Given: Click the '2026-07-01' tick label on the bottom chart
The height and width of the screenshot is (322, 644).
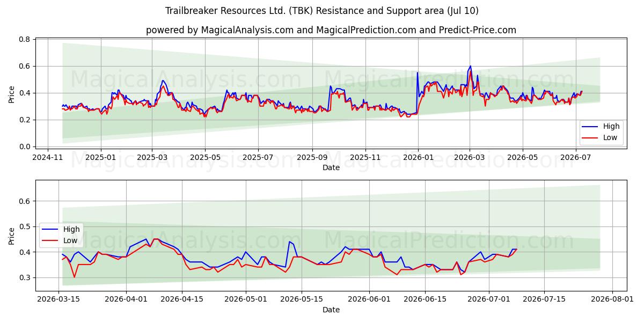Looking at the screenshot, I should pyautogui.click(x=489, y=299).
